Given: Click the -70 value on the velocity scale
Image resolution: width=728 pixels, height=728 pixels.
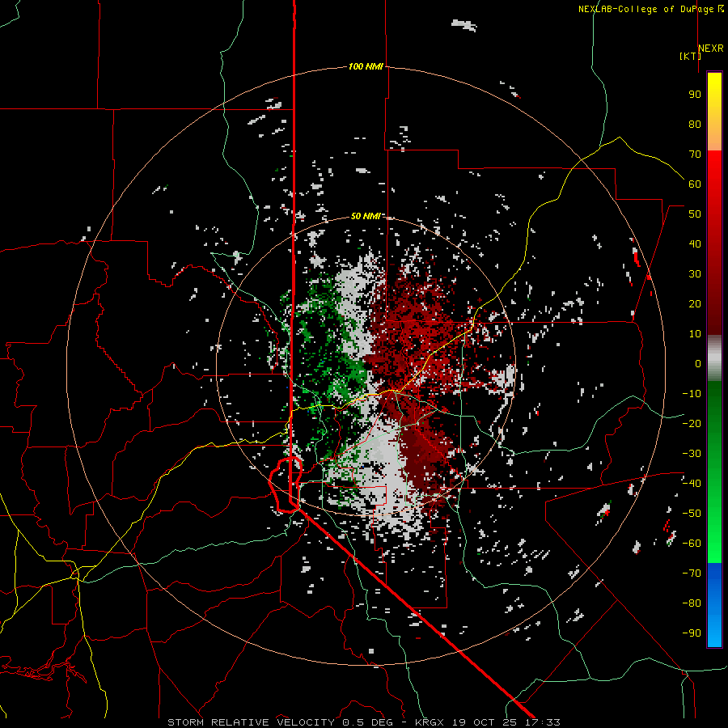Looking at the screenshot, I should point(692,574).
